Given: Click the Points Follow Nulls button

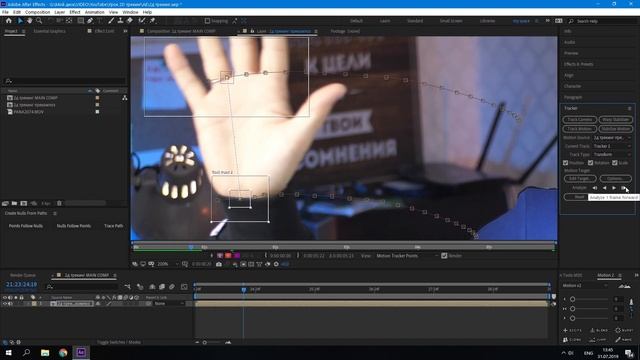Looking at the screenshot, I should click(26, 226).
